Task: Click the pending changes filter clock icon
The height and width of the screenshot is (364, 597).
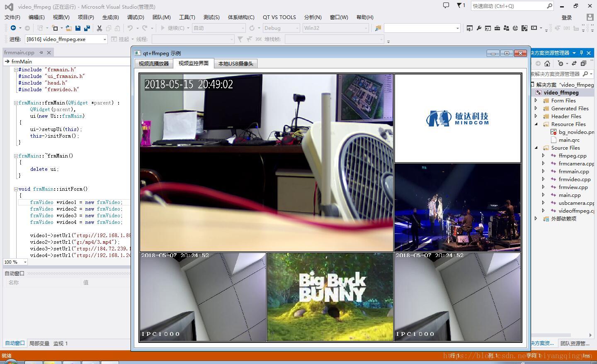Action: point(561,63)
